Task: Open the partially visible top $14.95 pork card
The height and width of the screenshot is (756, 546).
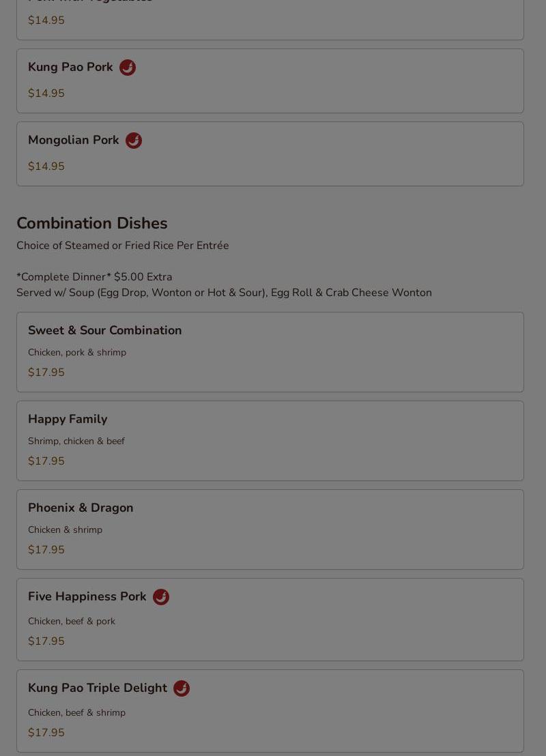Action: pos(270,20)
